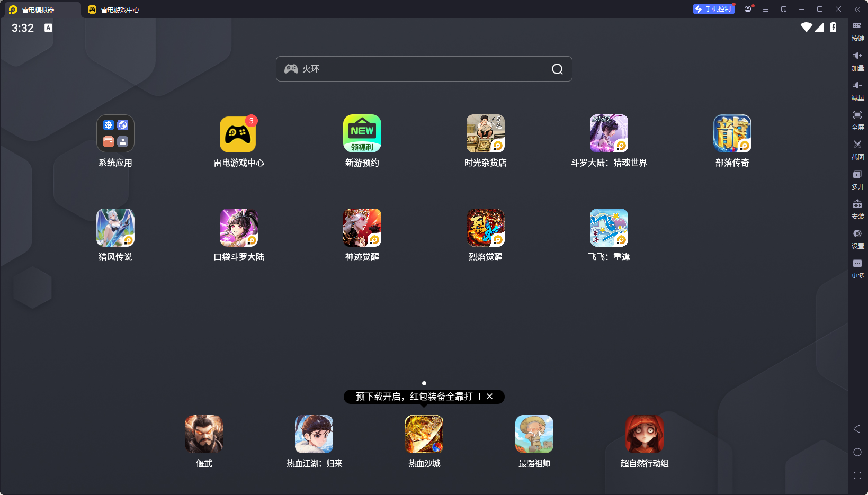Screen dimensions: 868x495
Task: Click the 安装 APK install button
Action: [x=857, y=209]
